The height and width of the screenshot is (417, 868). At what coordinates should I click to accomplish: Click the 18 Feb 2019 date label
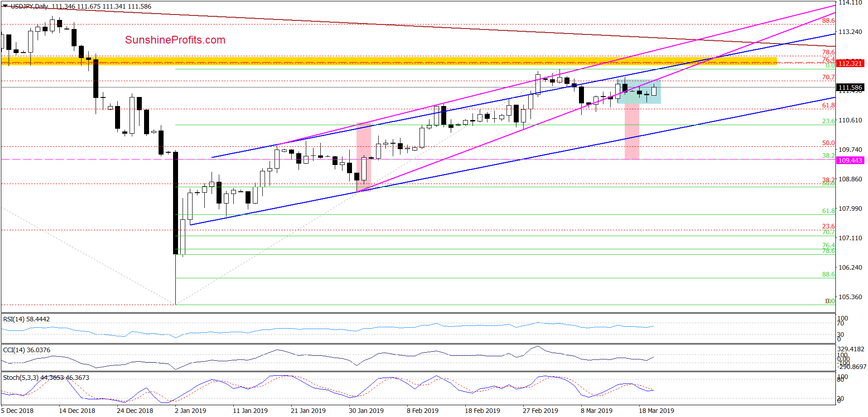tap(482, 411)
